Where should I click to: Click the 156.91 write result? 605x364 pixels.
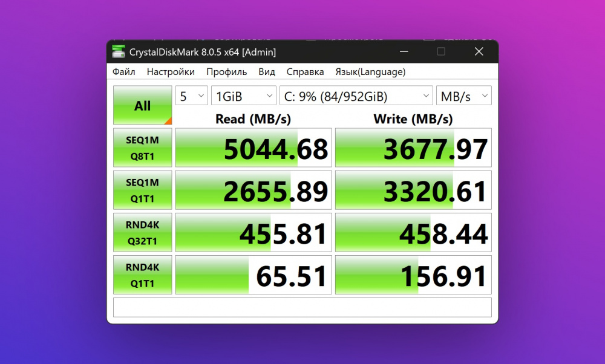coord(413,275)
